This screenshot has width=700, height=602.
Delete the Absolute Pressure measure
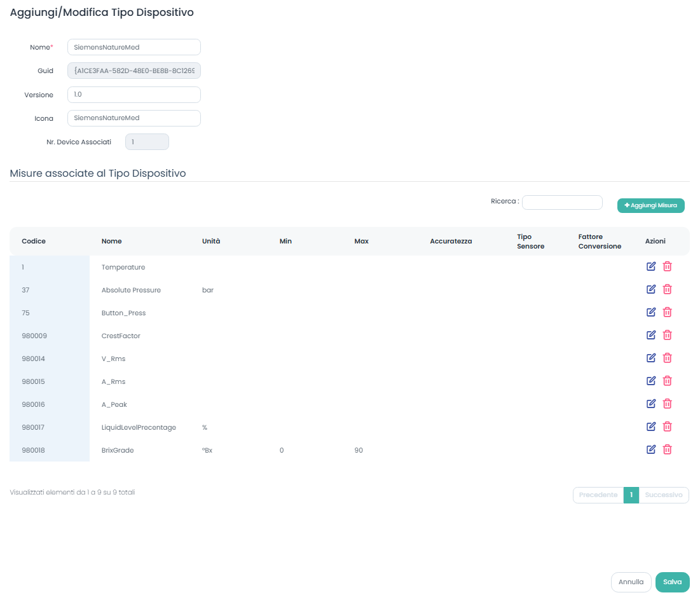click(667, 289)
